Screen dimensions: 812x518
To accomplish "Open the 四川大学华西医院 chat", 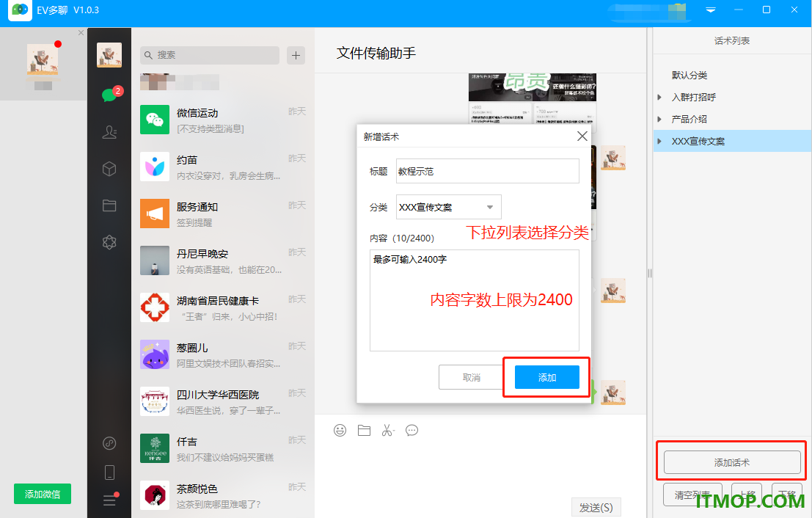I will coord(223,402).
